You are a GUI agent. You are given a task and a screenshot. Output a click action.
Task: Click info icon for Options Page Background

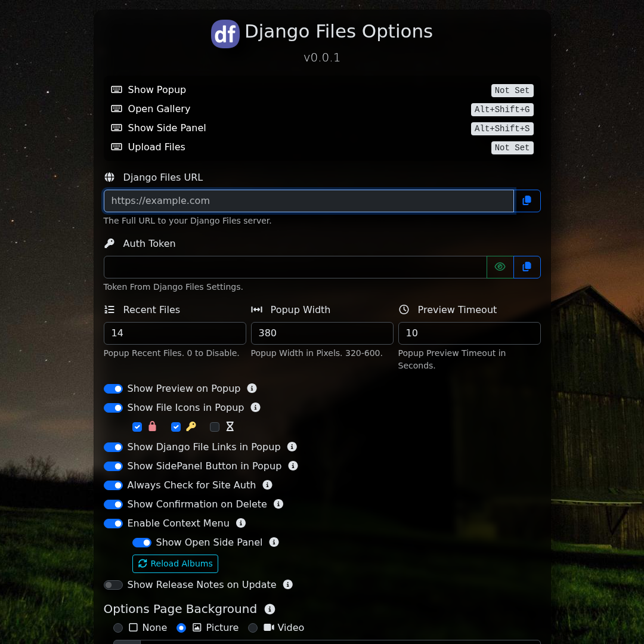(x=270, y=609)
